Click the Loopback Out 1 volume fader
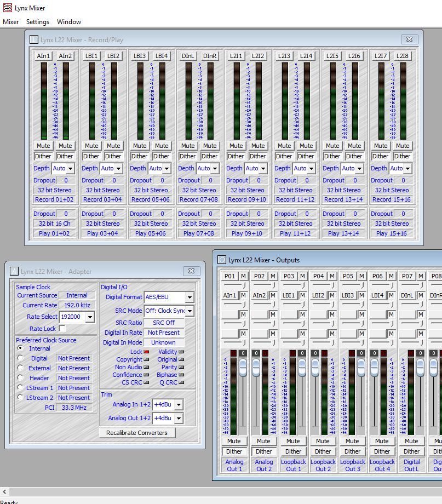 302,367
